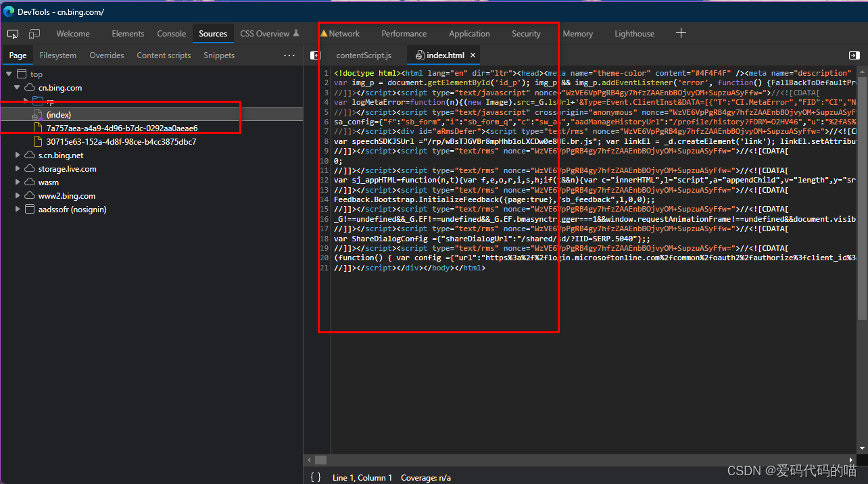The image size is (868, 484).
Task: Switch to the Welcome tab
Action: 73,34
